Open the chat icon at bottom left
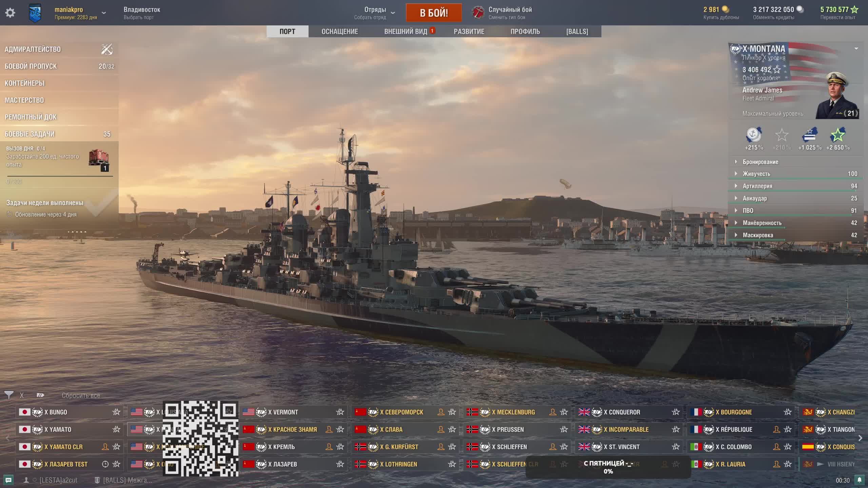The width and height of the screenshot is (868, 488). tap(8, 480)
